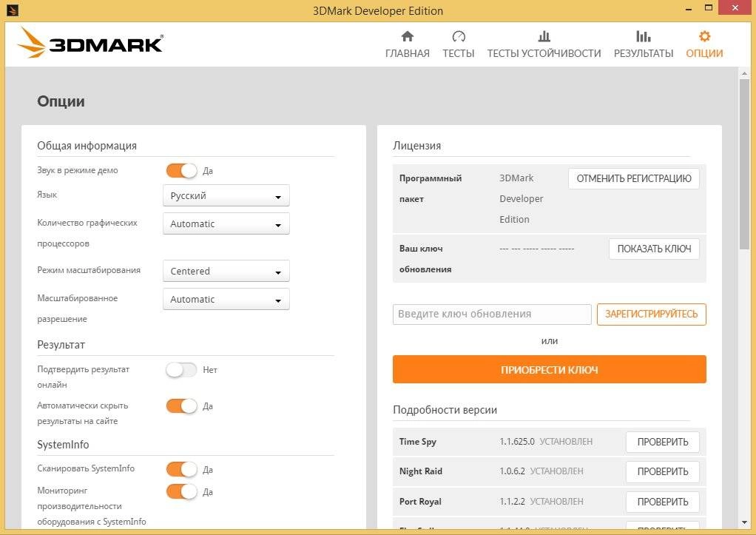The height and width of the screenshot is (535, 756).
Task: Minimize the 3DMark window
Action: click(x=688, y=9)
